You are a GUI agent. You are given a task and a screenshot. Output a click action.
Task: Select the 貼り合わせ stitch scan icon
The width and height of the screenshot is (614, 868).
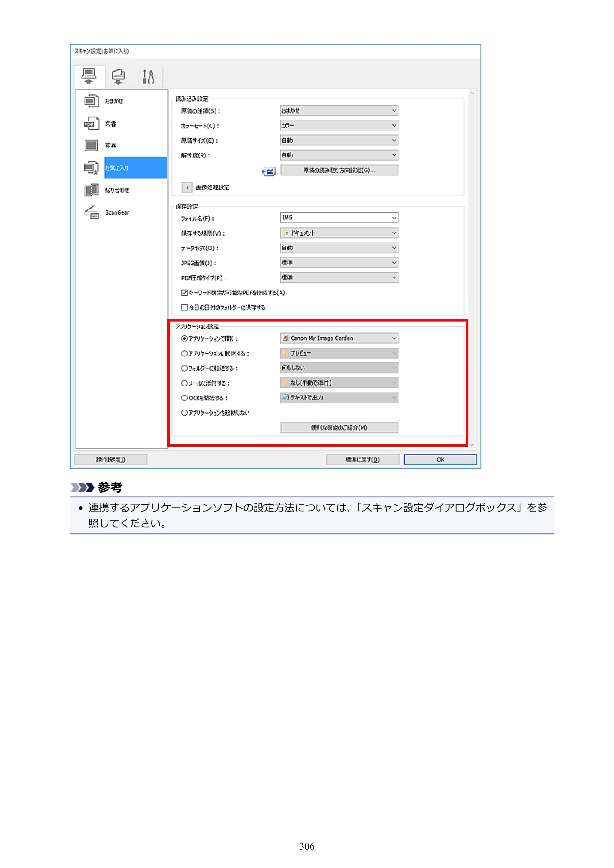[x=91, y=190]
